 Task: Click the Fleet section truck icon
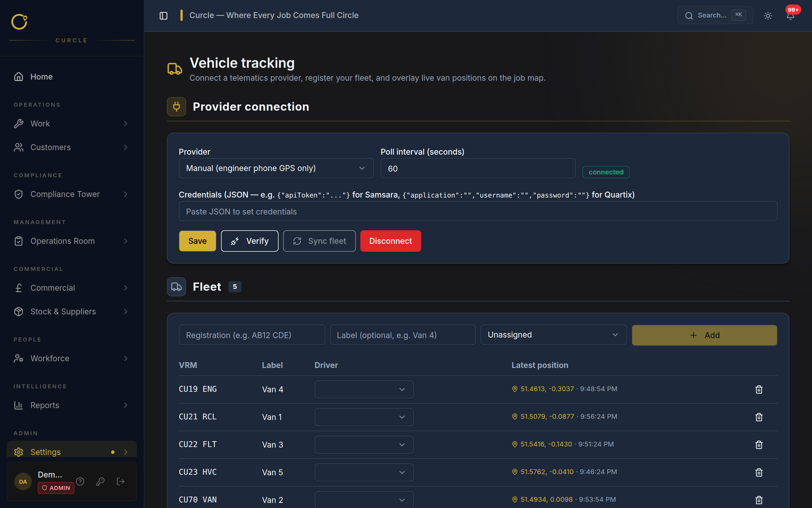176,286
